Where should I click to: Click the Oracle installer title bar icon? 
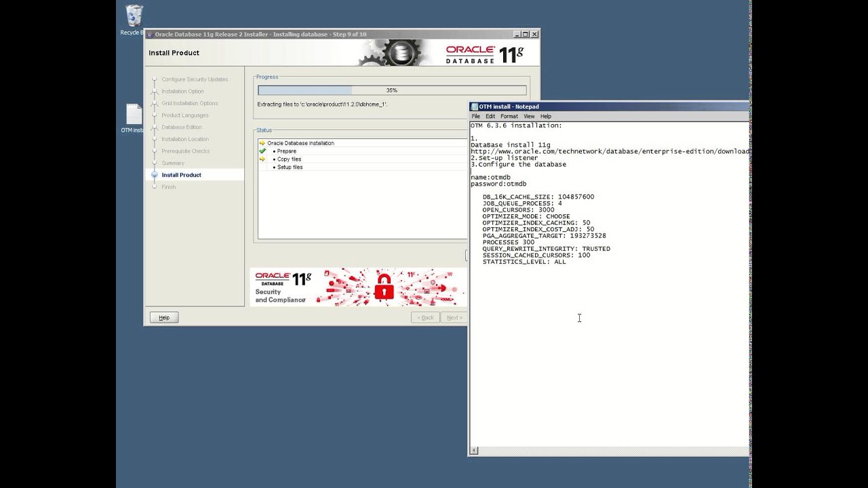(x=150, y=34)
